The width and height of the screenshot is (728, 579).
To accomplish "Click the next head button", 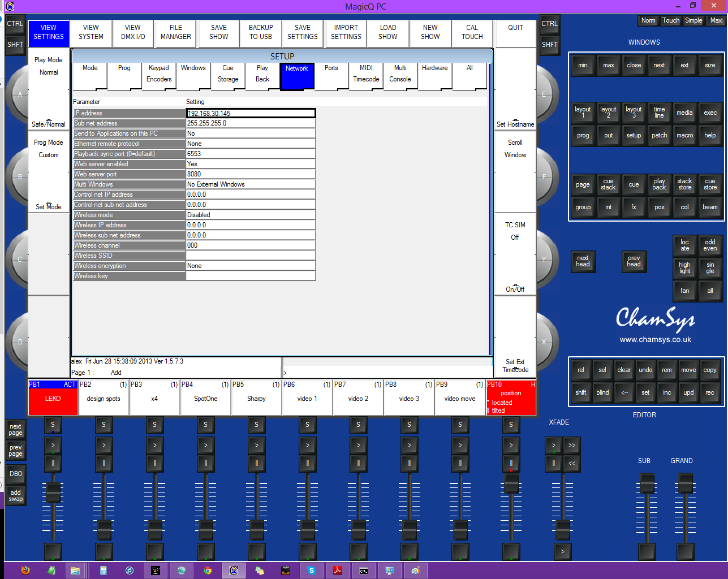I will tap(583, 261).
